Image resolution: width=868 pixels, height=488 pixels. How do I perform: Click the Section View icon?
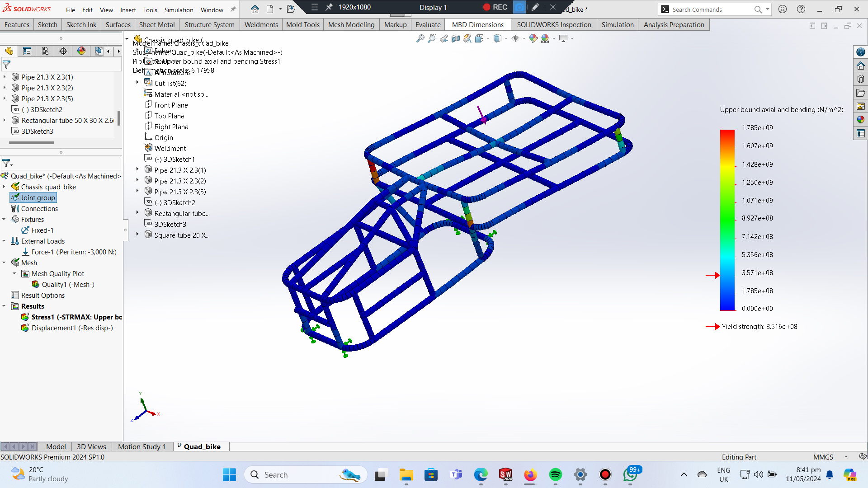click(456, 39)
